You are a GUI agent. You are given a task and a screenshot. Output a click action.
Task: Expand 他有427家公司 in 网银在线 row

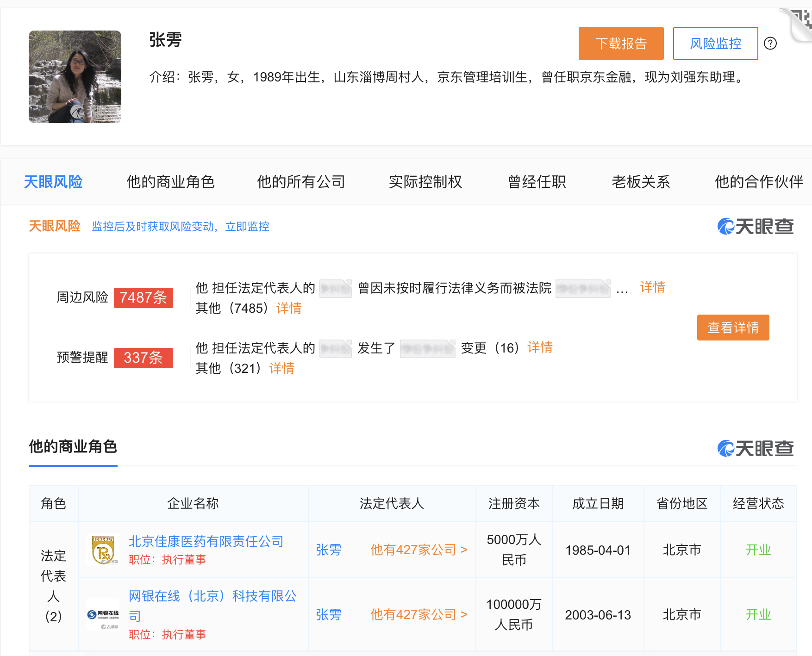419,614
